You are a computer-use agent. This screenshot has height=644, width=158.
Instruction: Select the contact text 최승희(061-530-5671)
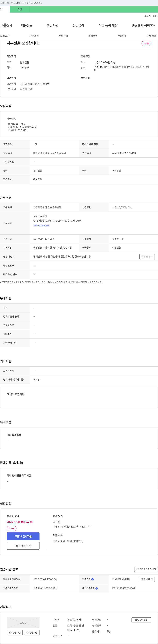45,588
